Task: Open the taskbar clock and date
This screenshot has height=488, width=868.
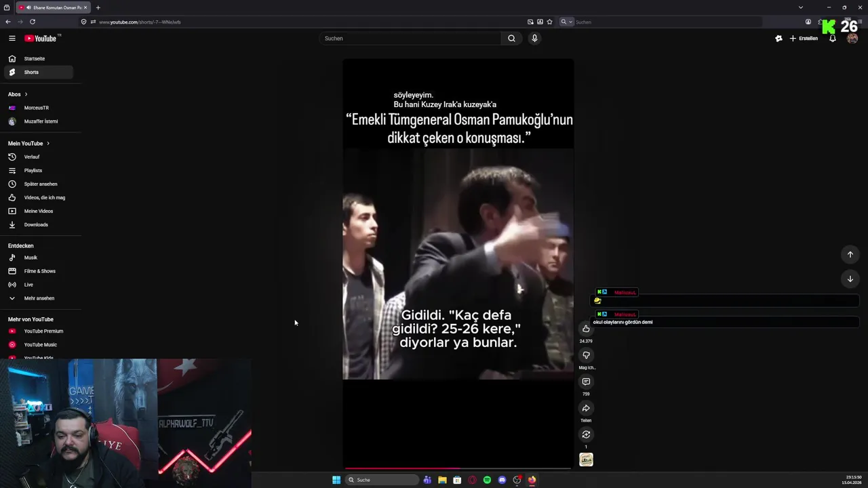Action: coord(852,480)
